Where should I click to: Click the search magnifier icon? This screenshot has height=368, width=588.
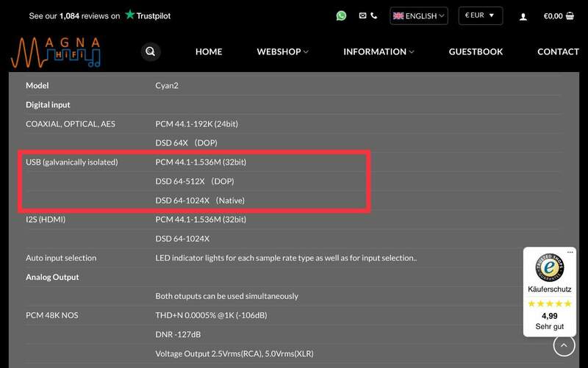(x=150, y=51)
